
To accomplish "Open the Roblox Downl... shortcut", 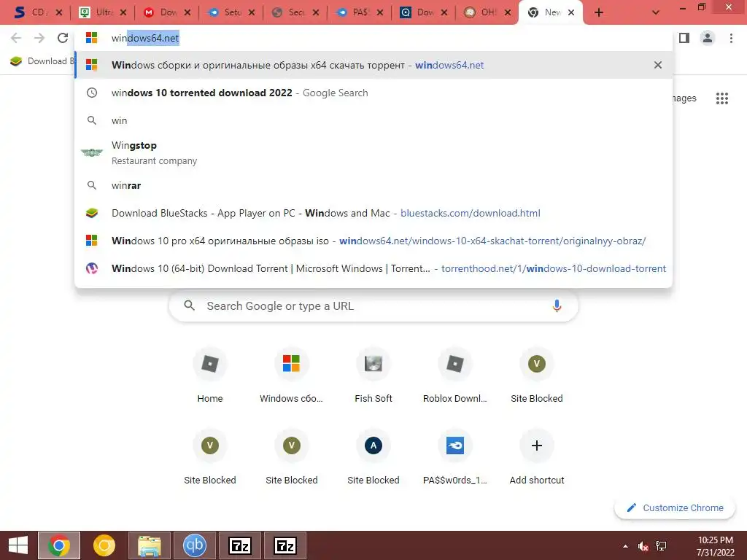I will coord(455,376).
